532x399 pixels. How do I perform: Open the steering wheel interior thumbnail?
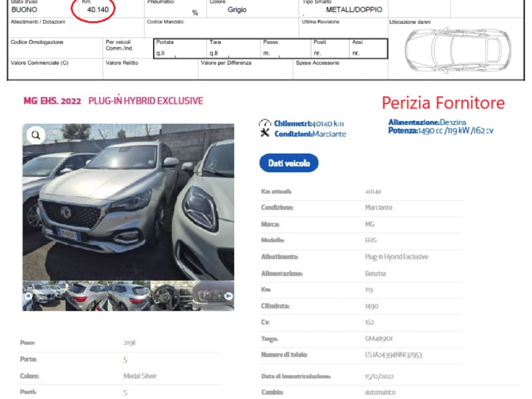coord(171,296)
